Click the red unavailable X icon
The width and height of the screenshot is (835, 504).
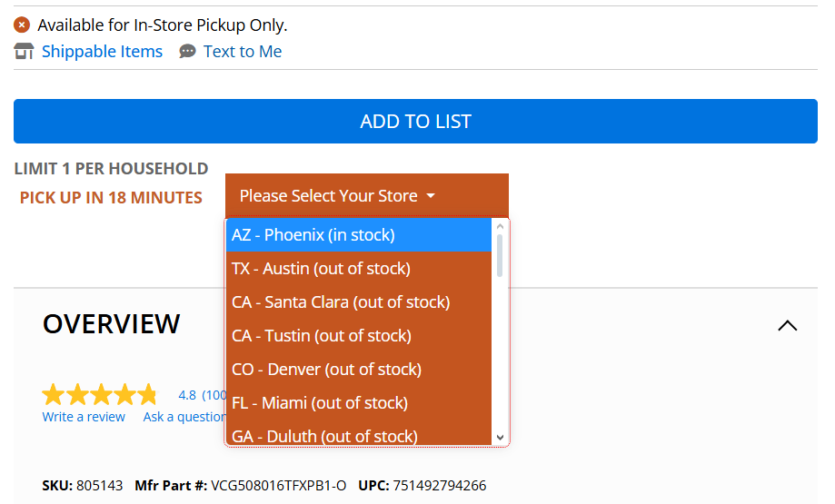[22, 25]
